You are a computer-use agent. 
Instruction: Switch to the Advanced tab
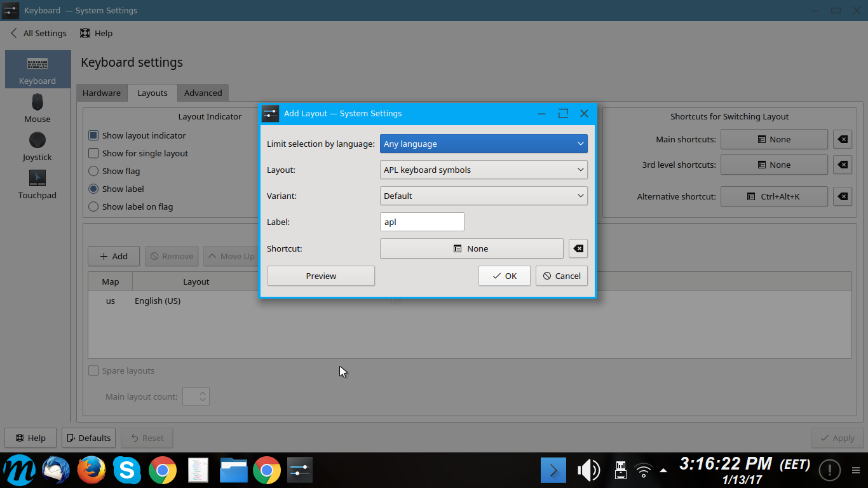[203, 93]
